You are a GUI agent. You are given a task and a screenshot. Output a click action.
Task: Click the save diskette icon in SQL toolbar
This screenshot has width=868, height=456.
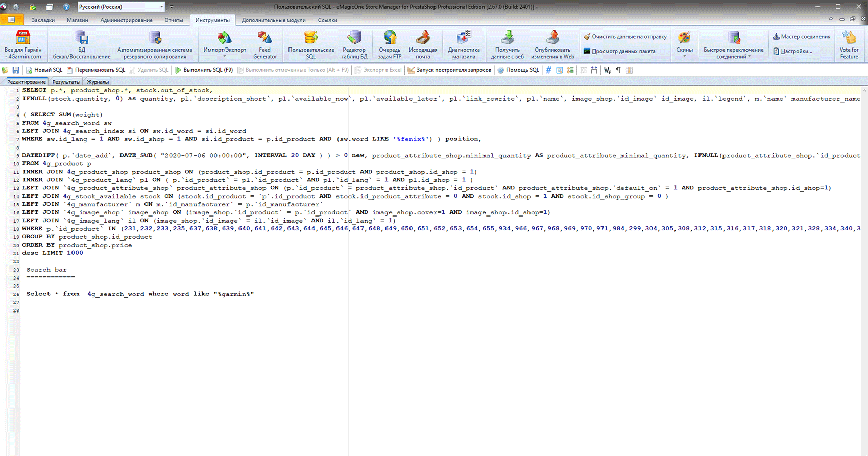click(16, 70)
